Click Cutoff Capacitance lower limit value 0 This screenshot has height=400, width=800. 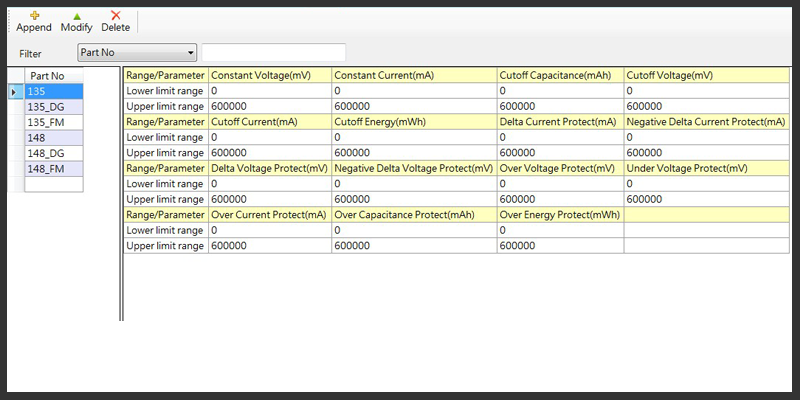pyautogui.click(x=560, y=91)
